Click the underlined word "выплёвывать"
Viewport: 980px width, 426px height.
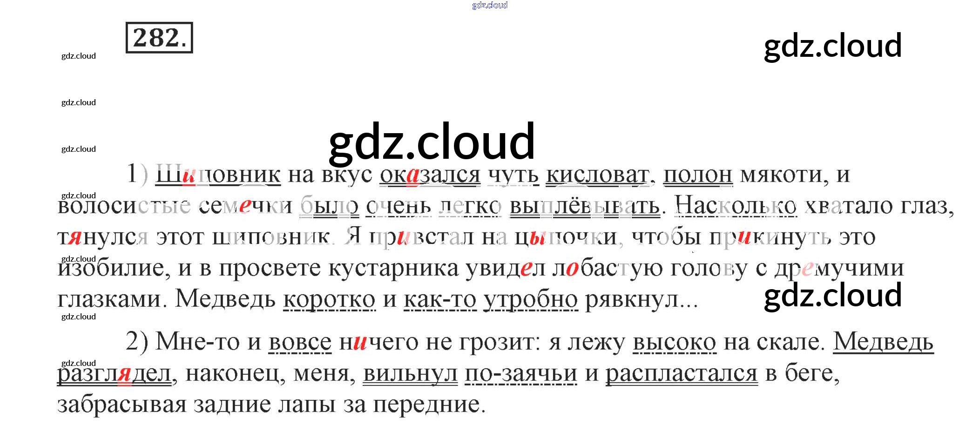coord(584,206)
